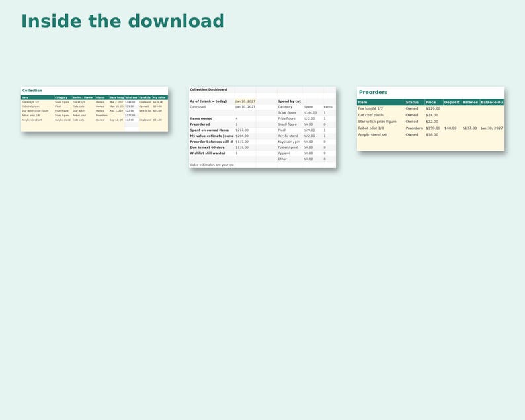The height and width of the screenshot is (420, 525).
Task: Click the 'Collection Dashboard' title text
Action: (208, 89)
